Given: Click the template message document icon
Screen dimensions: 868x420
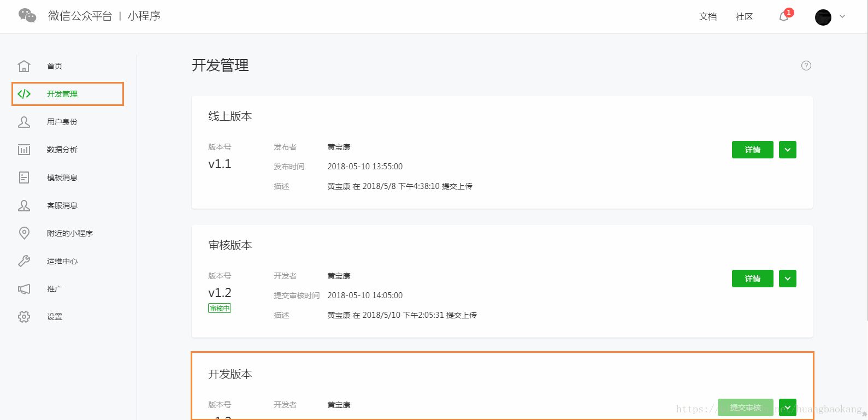Looking at the screenshot, I should (x=24, y=178).
